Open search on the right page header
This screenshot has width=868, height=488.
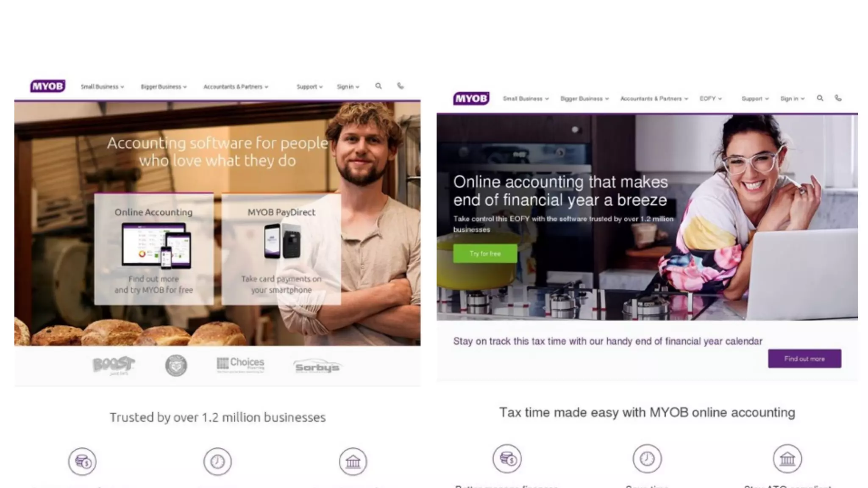(820, 98)
